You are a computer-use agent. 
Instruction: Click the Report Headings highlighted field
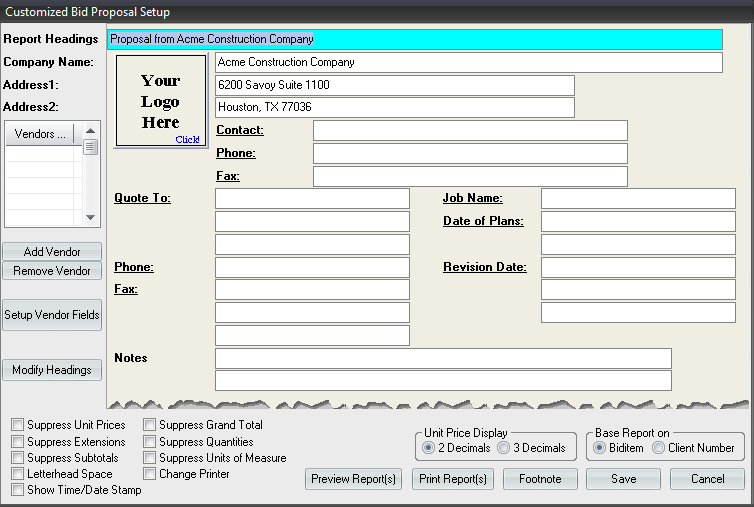coord(415,39)
